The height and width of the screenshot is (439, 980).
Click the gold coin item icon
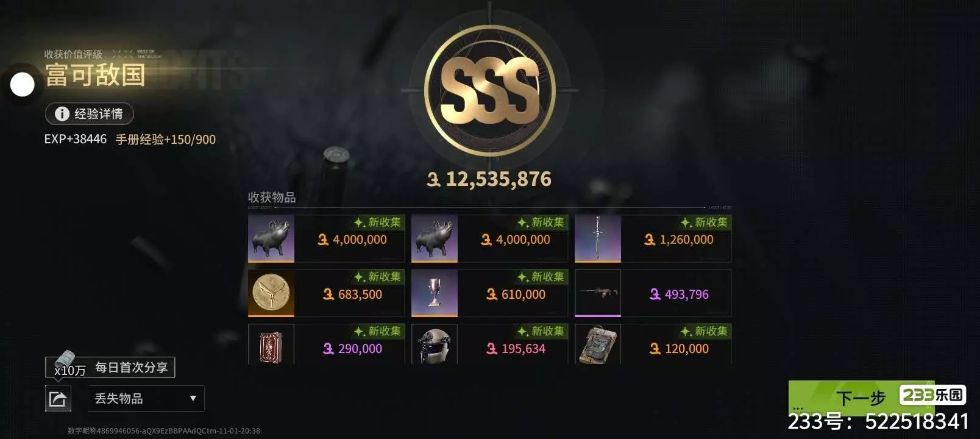[271, 293]
